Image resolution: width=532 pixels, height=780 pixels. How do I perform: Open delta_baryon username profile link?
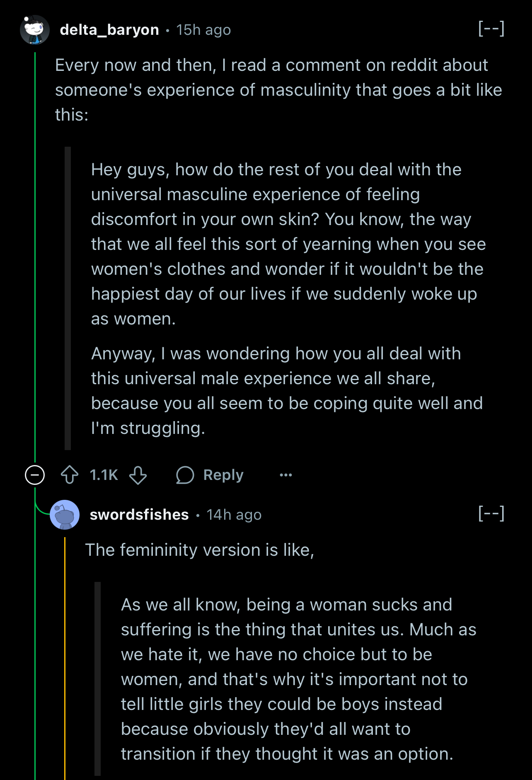pyautogui.click(x=109, y=30)
